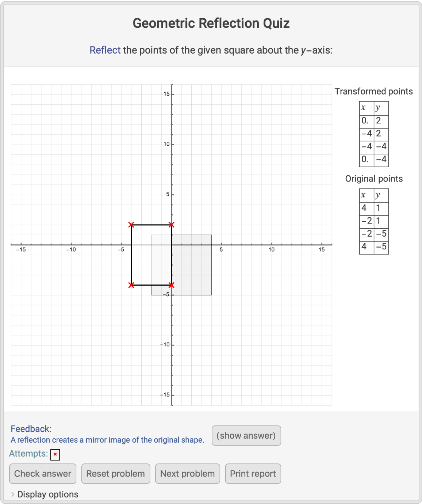
Task: Go to the Next problem
Action: 187,474
